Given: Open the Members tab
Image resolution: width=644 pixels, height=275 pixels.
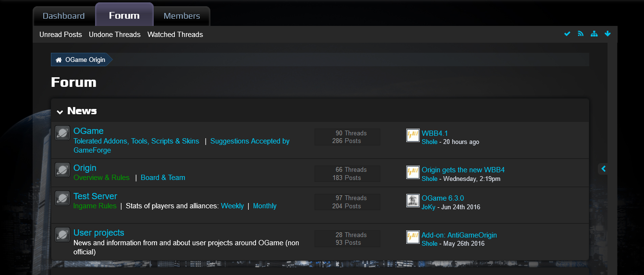Looking at the screenshot, I should [x=182, y=16].
